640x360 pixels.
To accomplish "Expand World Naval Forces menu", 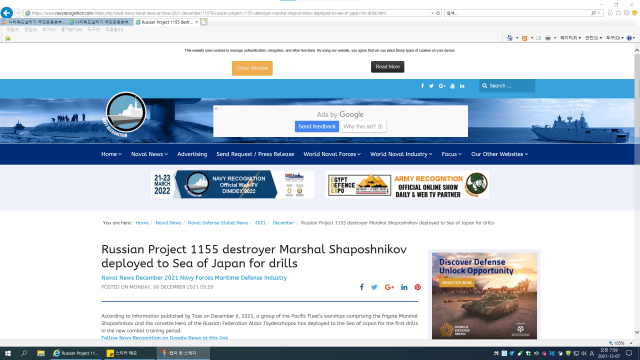I will click(x=332, y=154).
